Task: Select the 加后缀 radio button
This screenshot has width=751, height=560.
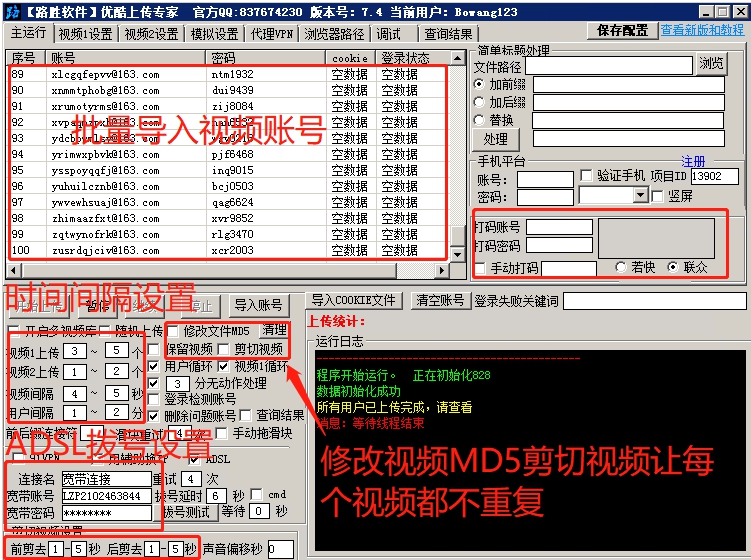Action: (479, 102)
